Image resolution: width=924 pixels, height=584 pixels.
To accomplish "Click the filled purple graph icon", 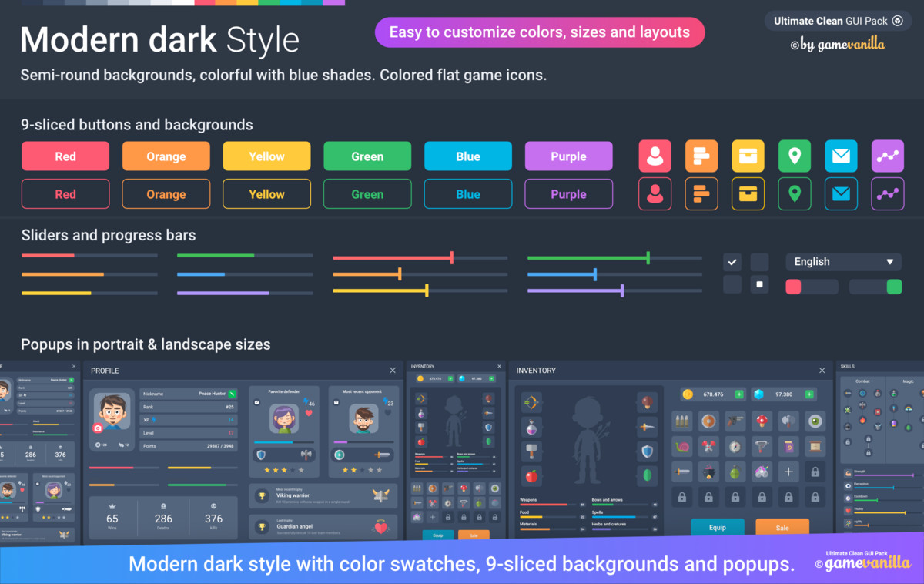I will coord(888,156).
